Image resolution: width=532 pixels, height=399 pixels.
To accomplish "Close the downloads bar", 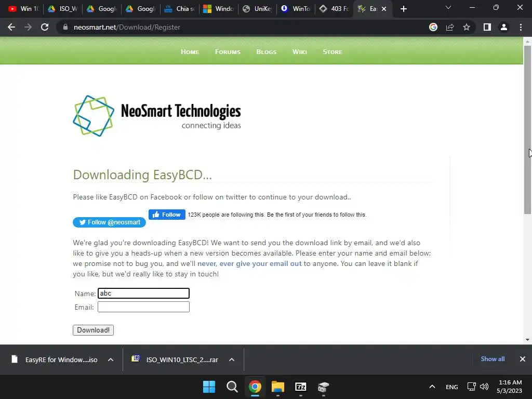I will pos(523,359).
